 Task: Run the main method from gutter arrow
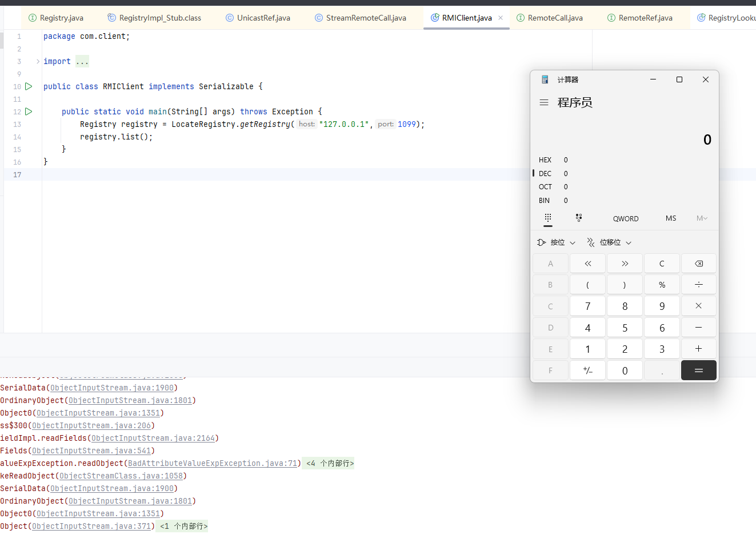point(29,111)
